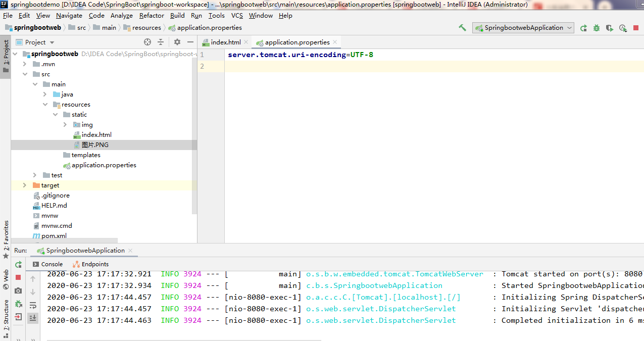Toggle soft-wrap in console

(x=33, y=305)
